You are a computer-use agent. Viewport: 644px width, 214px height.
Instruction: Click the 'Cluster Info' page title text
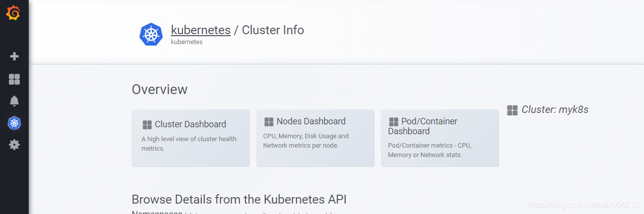pos(273,30)
